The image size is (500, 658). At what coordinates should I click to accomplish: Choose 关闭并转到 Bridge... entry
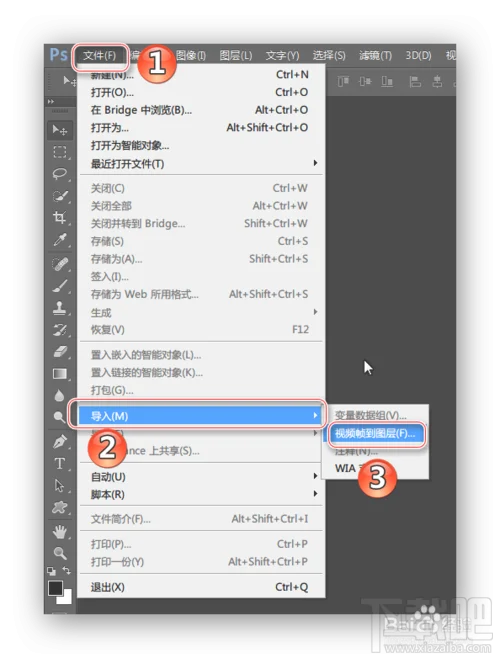tap(200, 224)
